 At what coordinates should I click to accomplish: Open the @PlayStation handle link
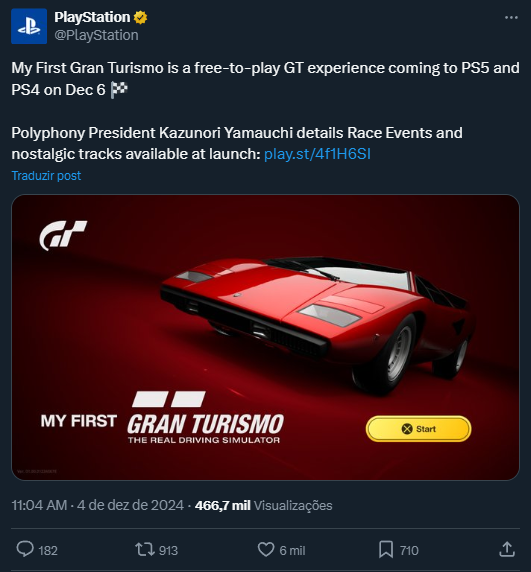point(96,35)
